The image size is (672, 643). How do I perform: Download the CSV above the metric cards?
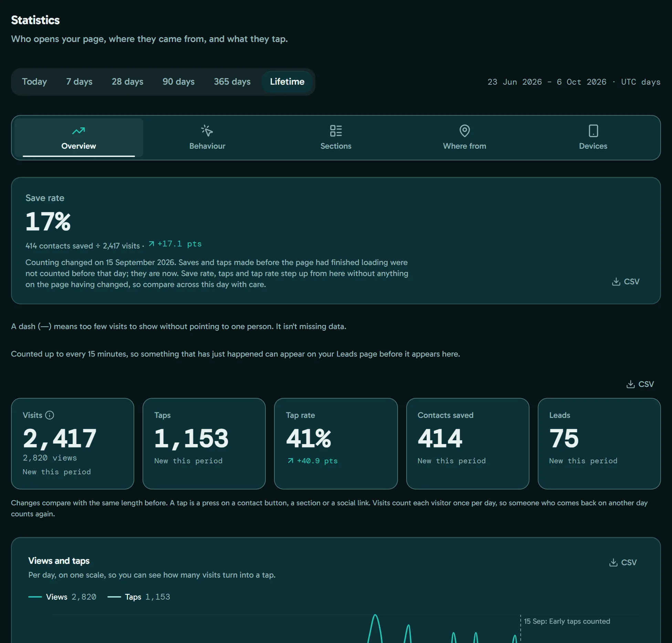[640, 384]
